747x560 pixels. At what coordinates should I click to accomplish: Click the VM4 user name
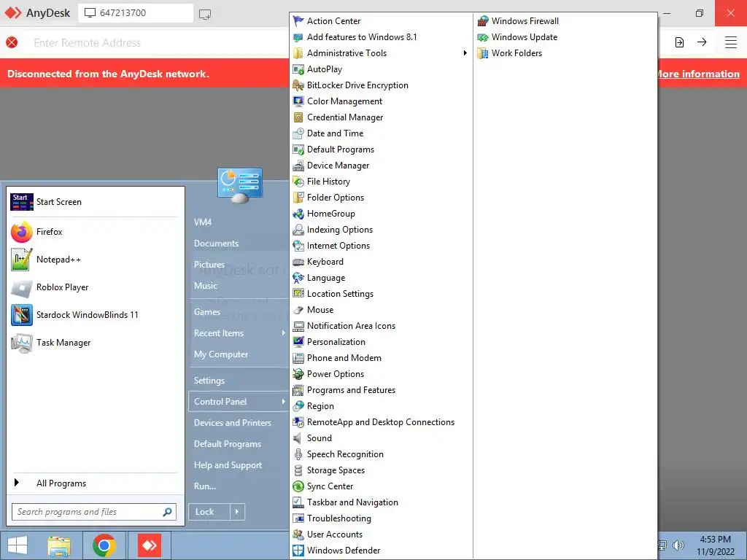coord(203,222)
